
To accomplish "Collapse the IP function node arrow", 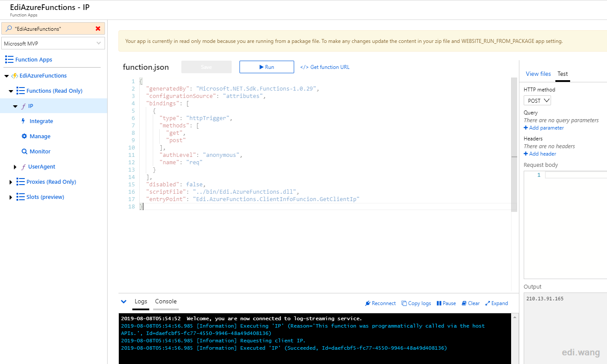I will (x=15, y=106).
